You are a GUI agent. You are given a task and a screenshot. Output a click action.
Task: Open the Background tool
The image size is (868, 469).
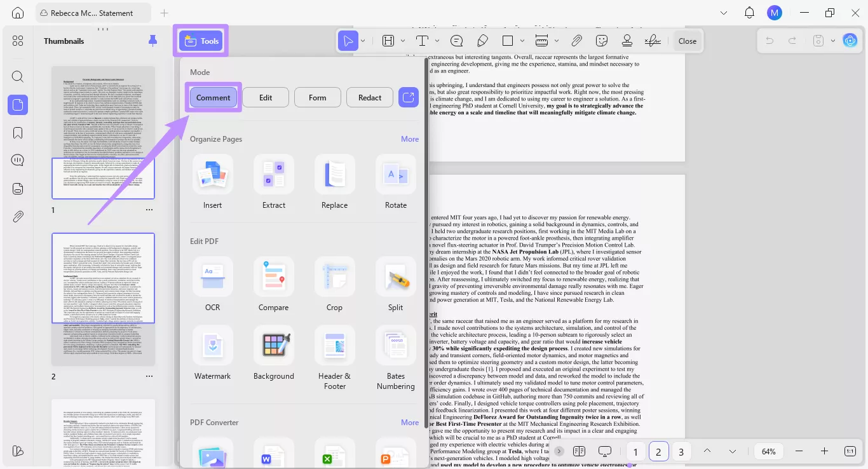[274, 345]
